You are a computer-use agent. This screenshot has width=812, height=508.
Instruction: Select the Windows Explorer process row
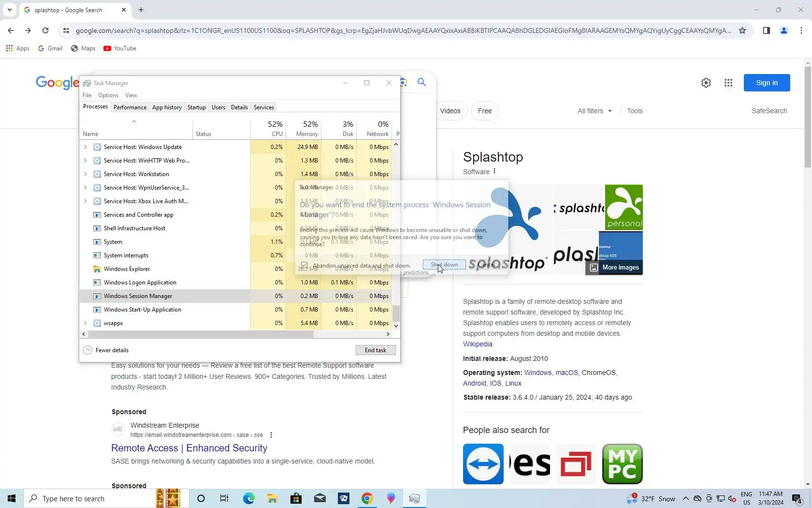click(x=235, y=269)
